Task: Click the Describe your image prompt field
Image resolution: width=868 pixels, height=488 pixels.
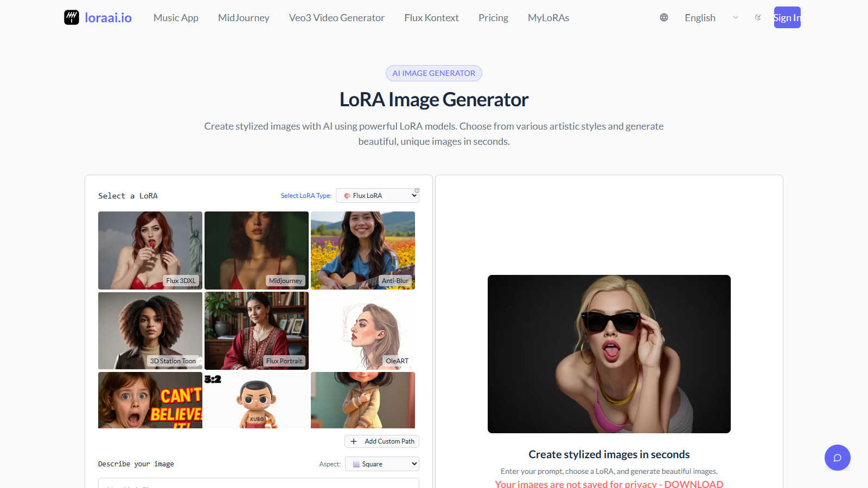Action: point(259,483)
